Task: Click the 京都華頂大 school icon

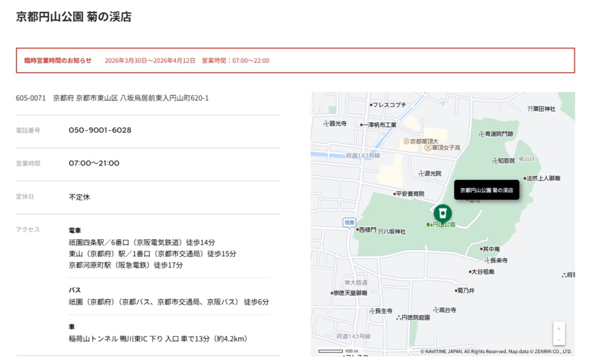Action: 406,141
